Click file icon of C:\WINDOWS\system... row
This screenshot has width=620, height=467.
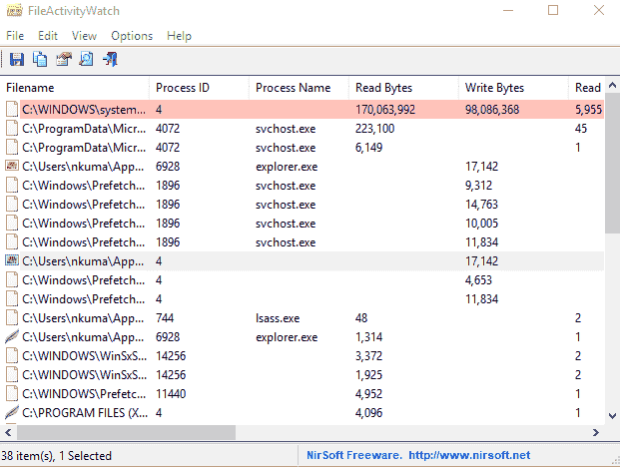coord(12,109)
